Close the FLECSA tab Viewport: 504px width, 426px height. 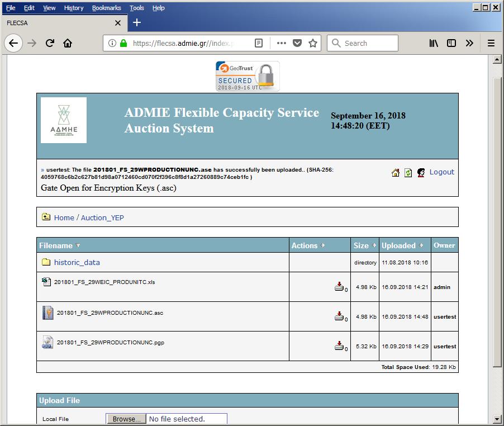click(x=118, y=23)
